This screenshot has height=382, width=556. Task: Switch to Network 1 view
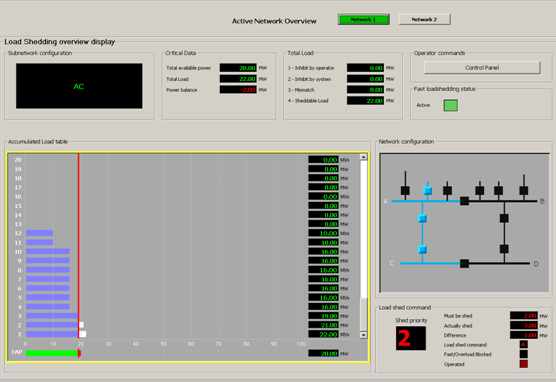(364, 20)
